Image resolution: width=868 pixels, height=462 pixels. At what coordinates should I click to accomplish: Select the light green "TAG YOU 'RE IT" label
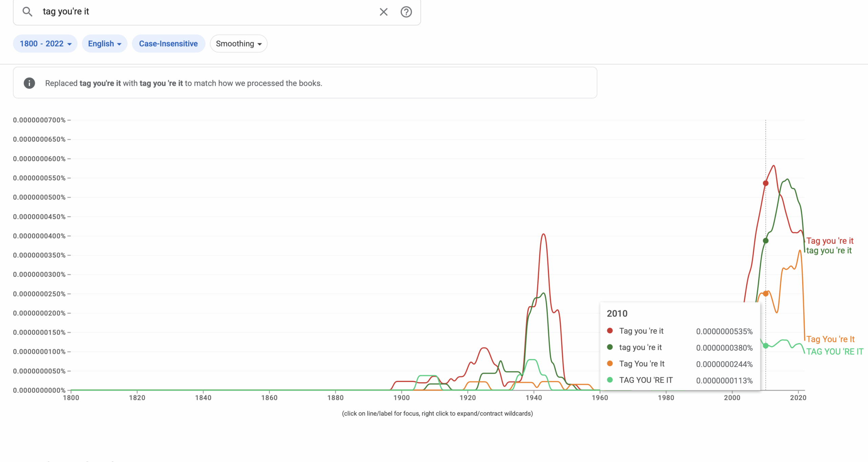click(x=835, y=352)
